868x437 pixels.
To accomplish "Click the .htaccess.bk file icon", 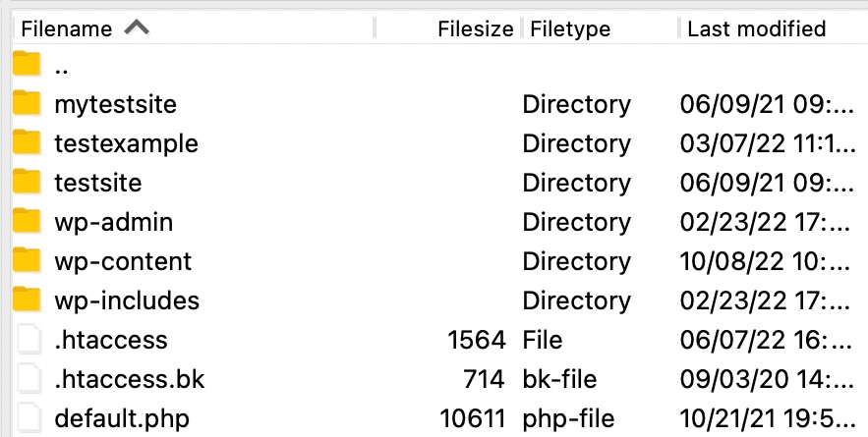I will (29, 378).
